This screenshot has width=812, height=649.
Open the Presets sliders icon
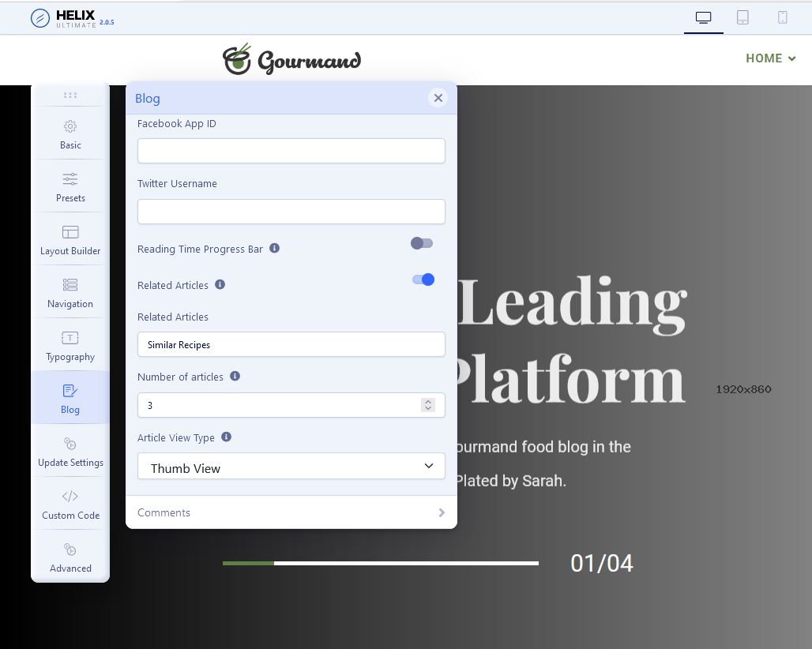pyautogui.click(x=70, y=180)
